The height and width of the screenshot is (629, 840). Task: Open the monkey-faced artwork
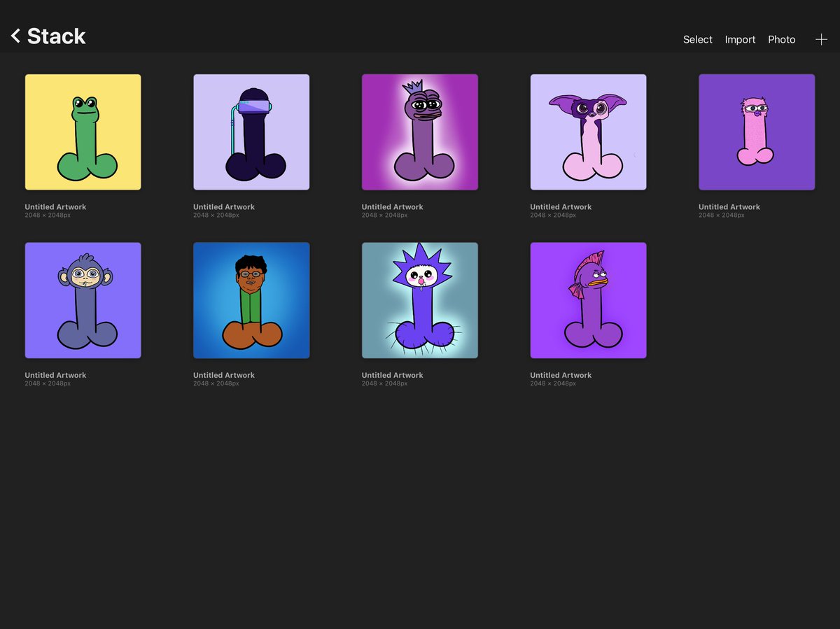pyautogui.click(x=83, y=300)
